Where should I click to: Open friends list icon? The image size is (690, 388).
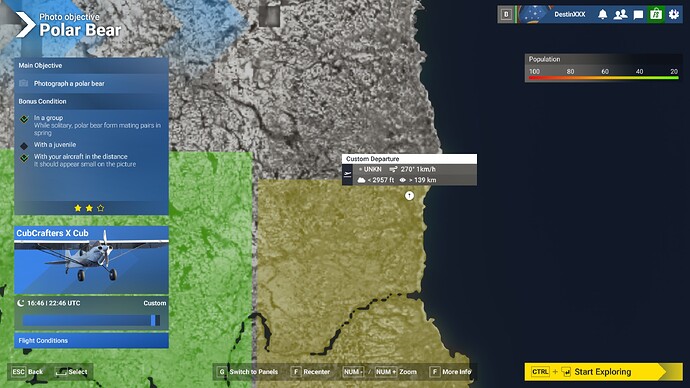[620, 15]
